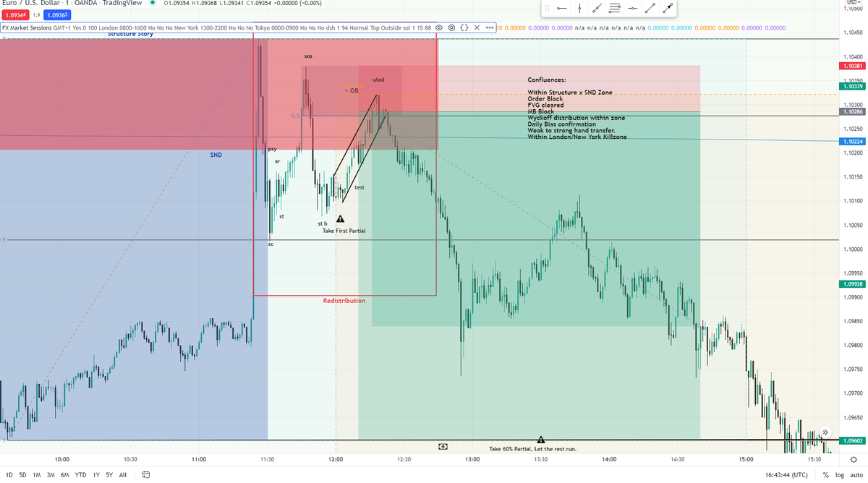Select the 5Y time range

point(109,475)
